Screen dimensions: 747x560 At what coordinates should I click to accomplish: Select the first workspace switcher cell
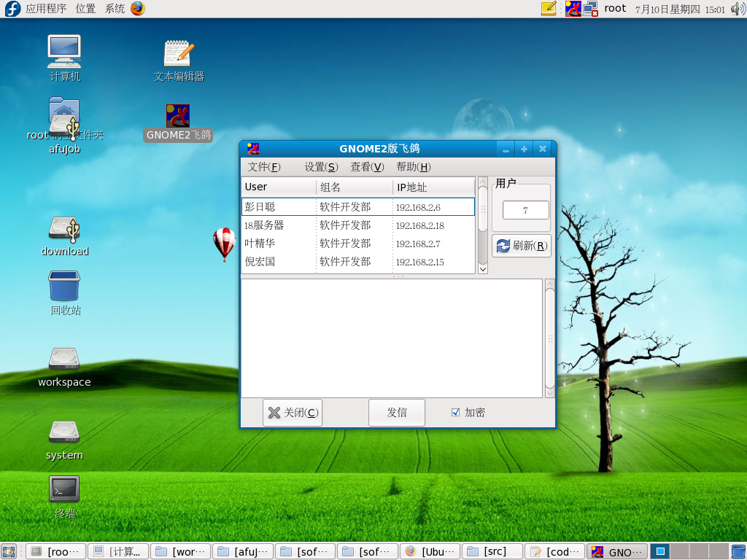(660, 551)
